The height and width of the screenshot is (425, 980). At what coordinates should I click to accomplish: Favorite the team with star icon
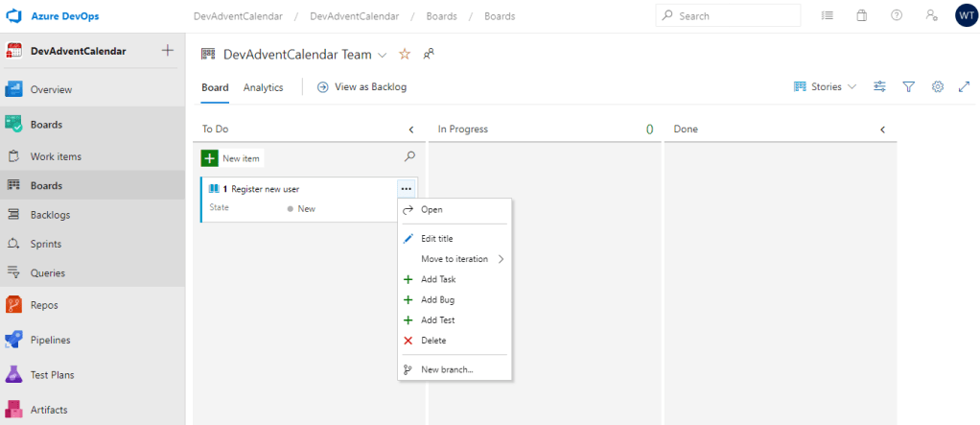tap(405, 54)
